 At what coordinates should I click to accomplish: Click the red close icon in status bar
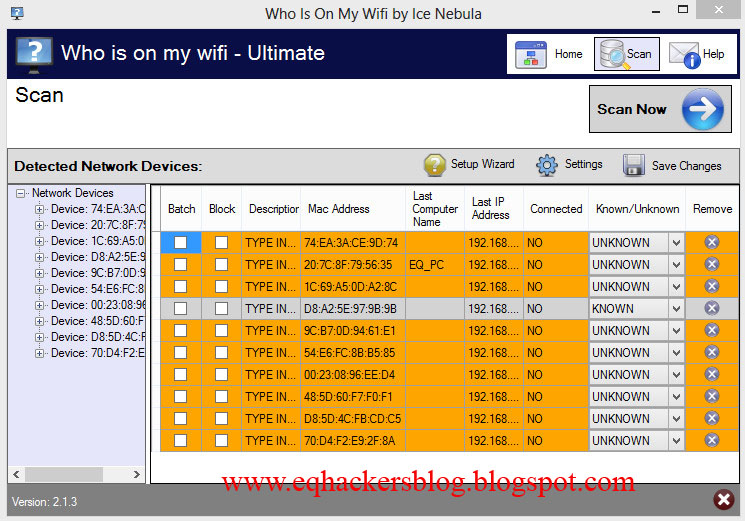(x=723, y=499)
